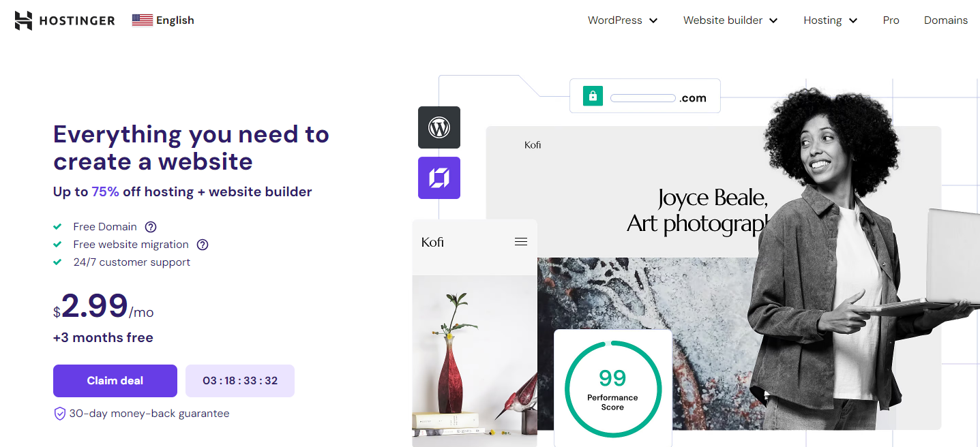Image resolution: width=980 pixels, height=447 pixels.
Task: Expand the WordPress dropdown menu
Action: [x=623, y=20]
